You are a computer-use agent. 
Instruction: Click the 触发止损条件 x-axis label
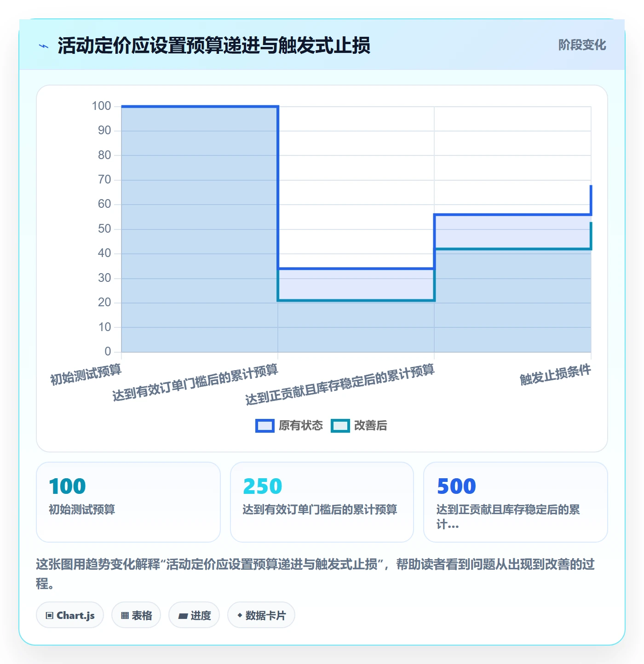tap(555, 374)
